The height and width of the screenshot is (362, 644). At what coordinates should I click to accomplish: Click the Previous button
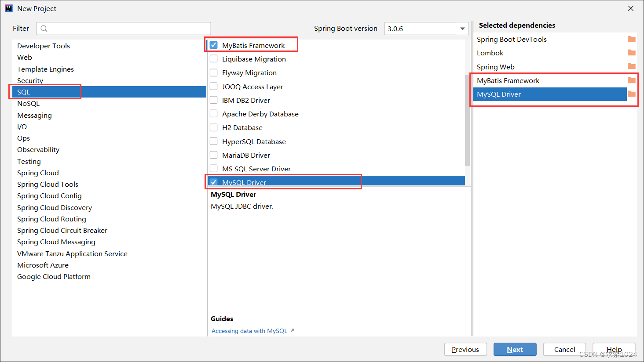465,349
